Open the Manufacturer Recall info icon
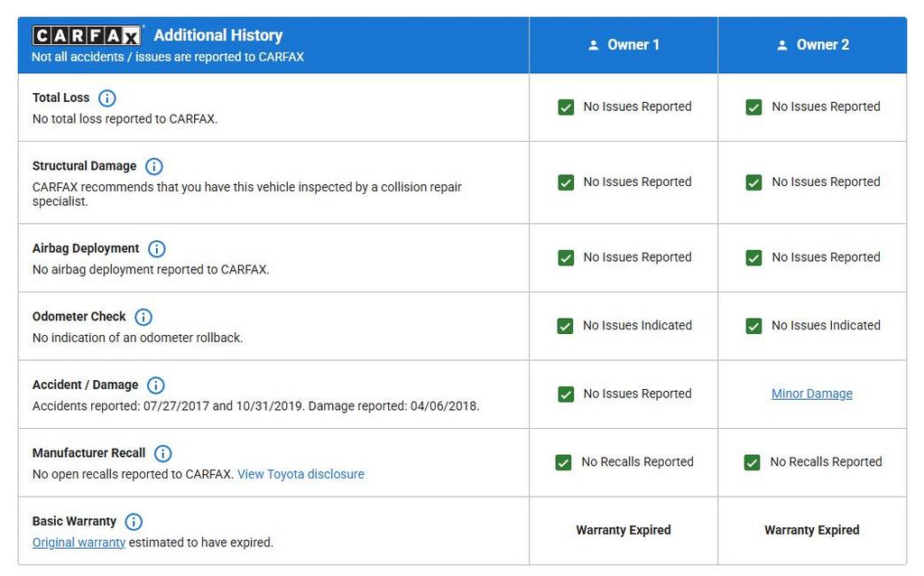The height and width of the screenshot is (576, 924). pos(162,453)
